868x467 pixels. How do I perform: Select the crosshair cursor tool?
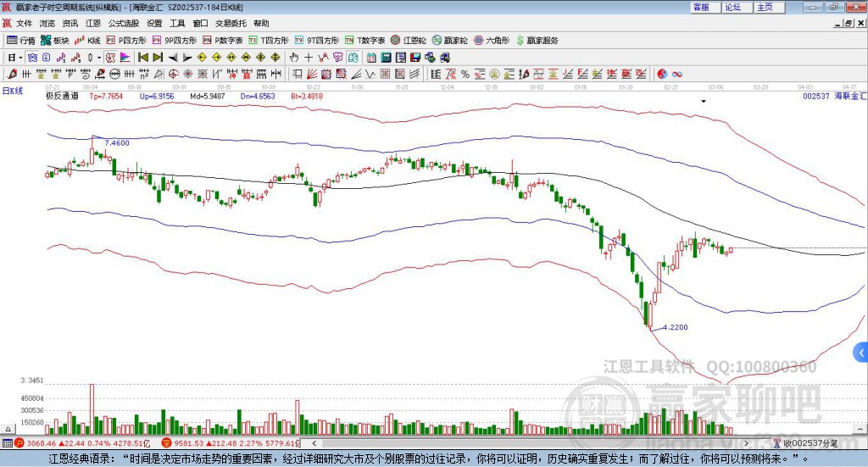tap(309, 58)
